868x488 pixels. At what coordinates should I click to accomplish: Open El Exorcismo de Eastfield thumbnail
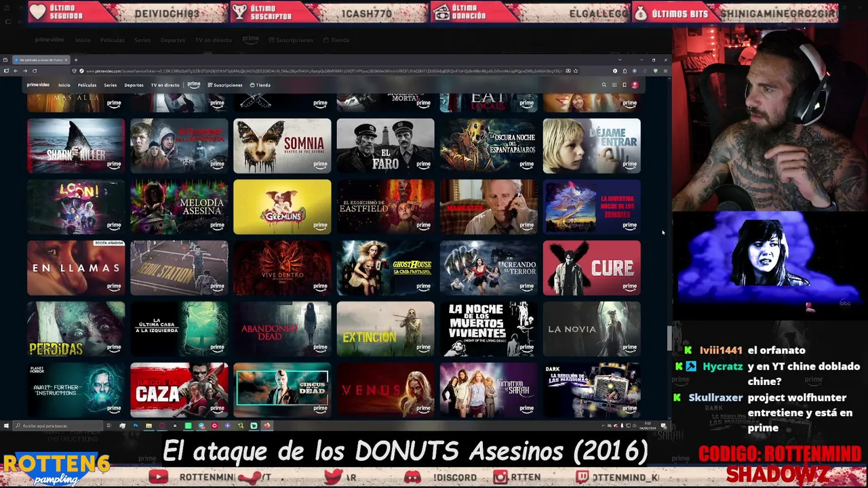click(x=385, y=207)
